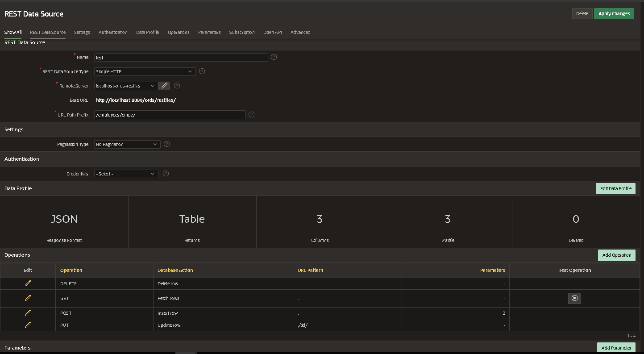Image resolution: width=644 pixels, height=354 pixels.
Task: Click the edit pencil for PUT operation
Action: click(28, 325)
